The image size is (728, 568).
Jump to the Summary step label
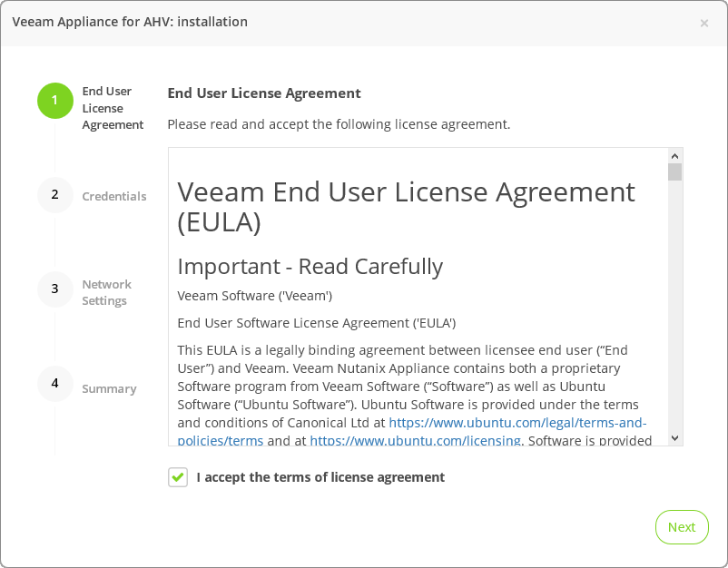tap(109, 388)
